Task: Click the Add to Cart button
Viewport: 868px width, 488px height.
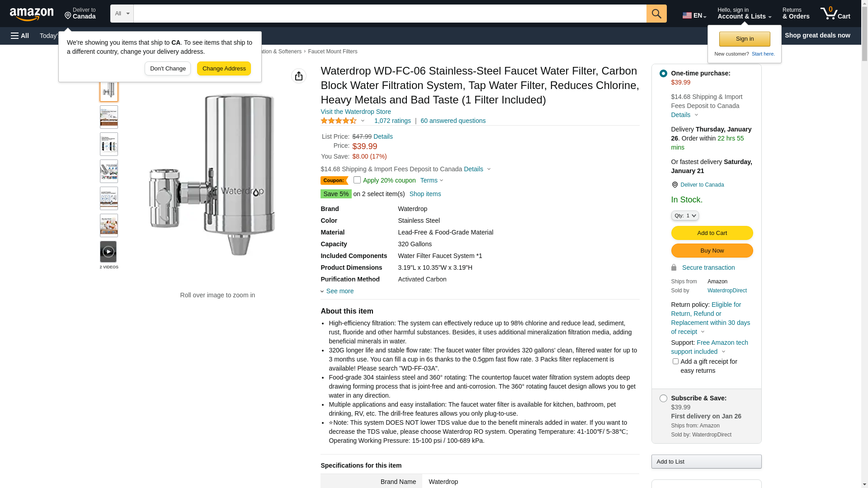Action: click(x=712, y=233)
